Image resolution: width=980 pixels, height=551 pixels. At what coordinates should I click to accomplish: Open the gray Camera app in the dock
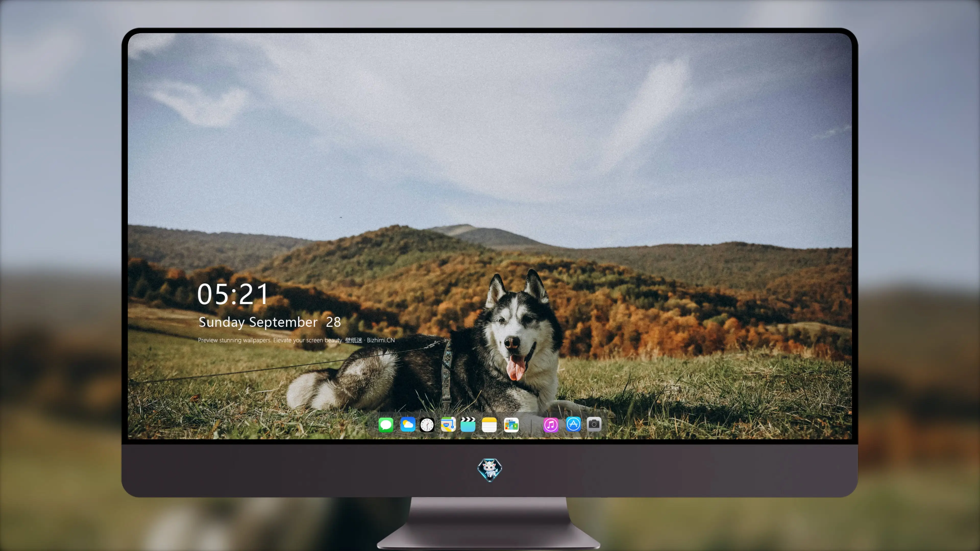coord(594,424)
